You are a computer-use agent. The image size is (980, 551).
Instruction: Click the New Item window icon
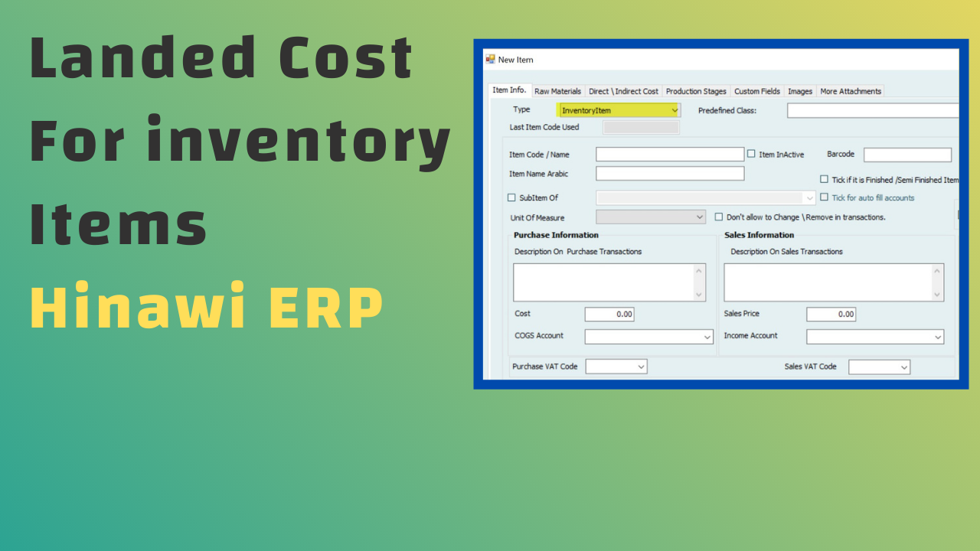click(490, 59)
